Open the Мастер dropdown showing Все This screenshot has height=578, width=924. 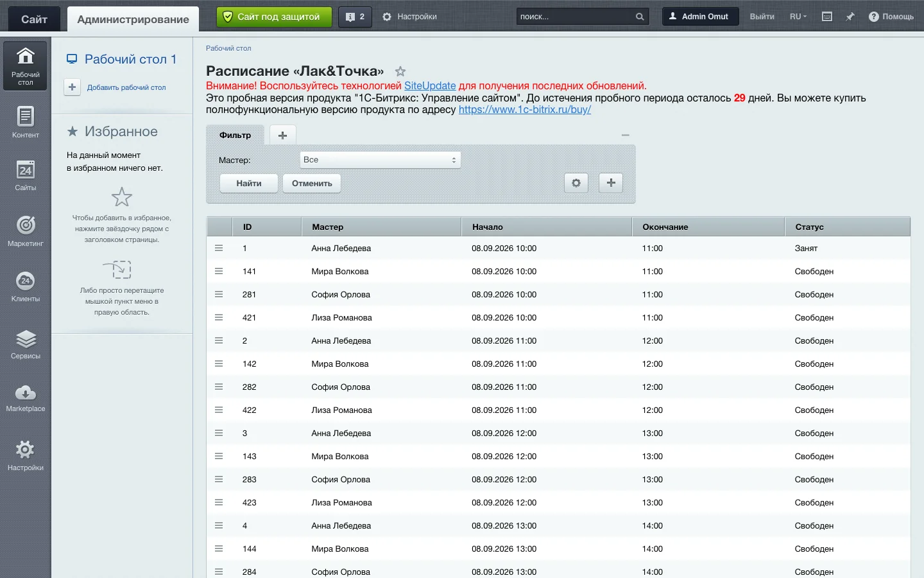381,160
